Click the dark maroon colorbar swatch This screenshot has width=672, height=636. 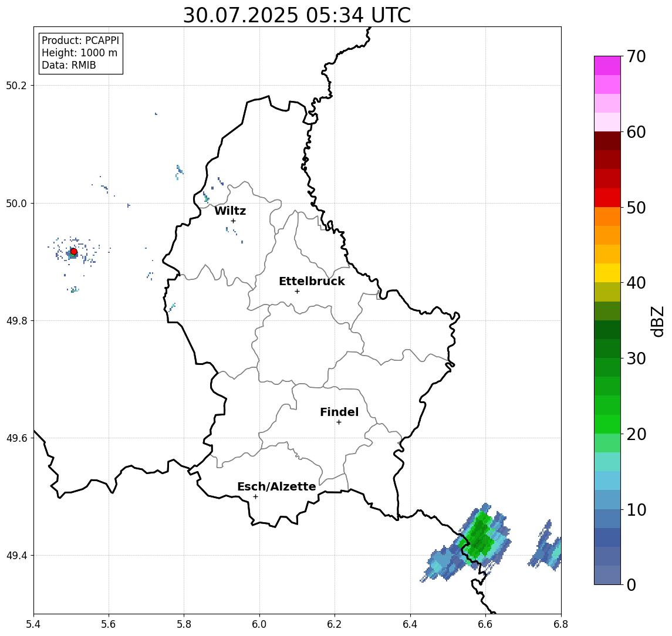[x=607, y=141]
